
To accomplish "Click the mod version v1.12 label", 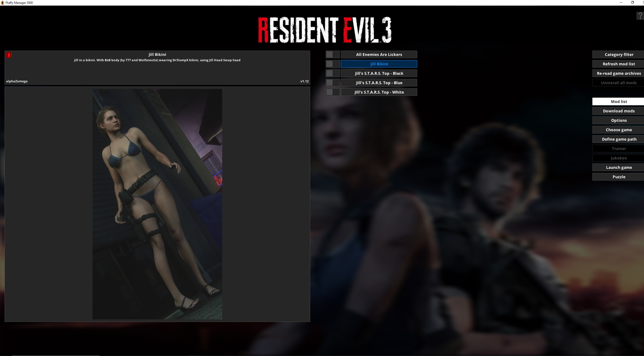I will pyautogui.click(x=304, y=81).
